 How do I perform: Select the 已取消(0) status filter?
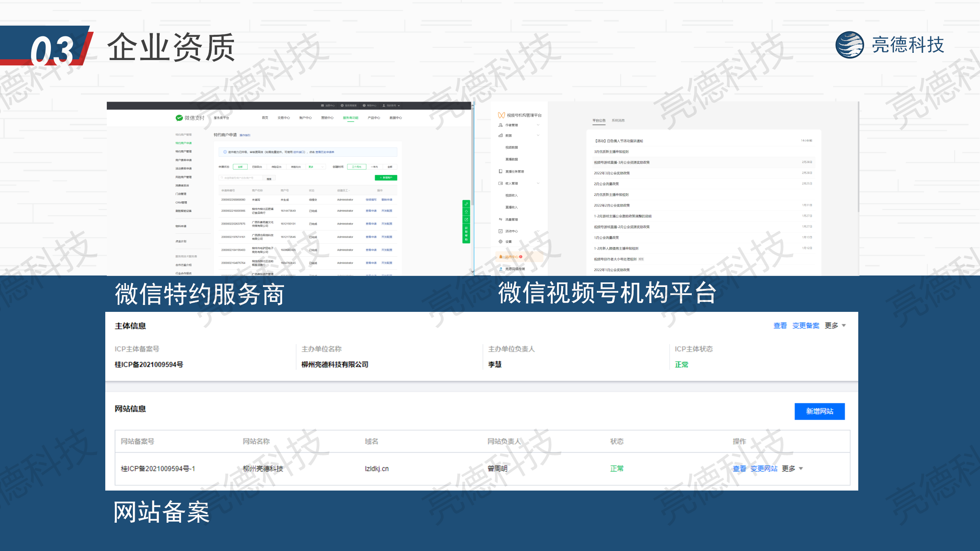[x=257, y=167]
